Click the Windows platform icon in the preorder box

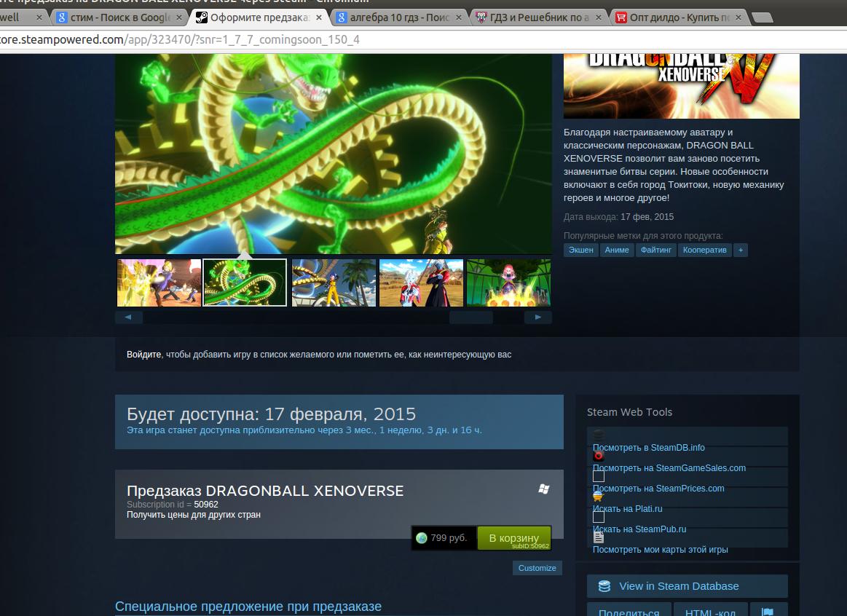tap(544, 489)
